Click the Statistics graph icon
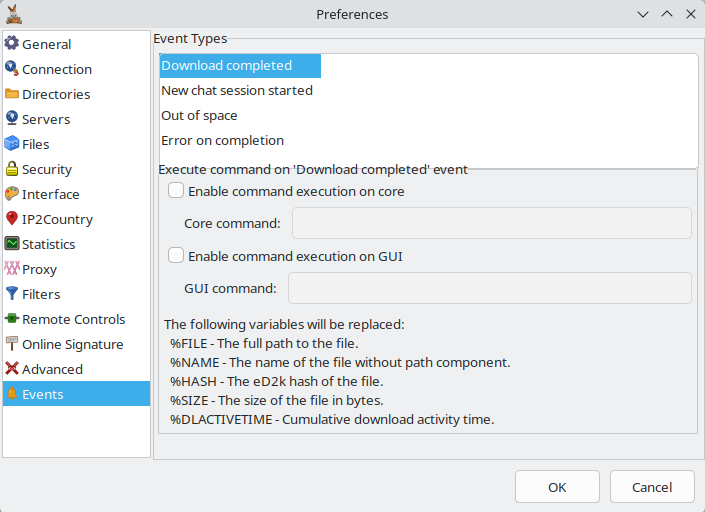705x512 pixels. (x=12, y=244)
